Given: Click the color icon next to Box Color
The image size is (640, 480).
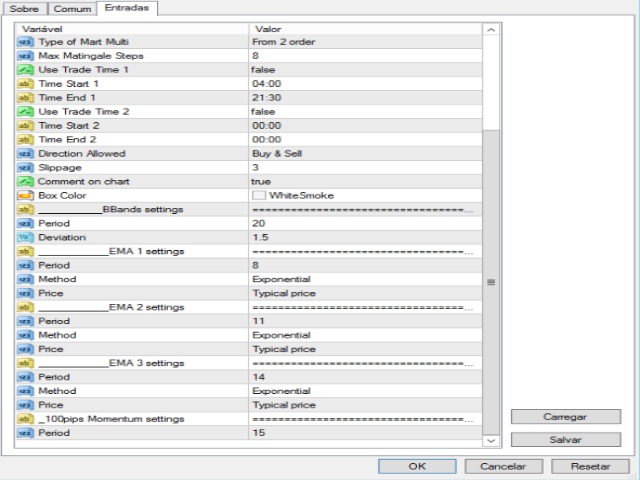Looking at the screenshot, I should click(25, 196).
